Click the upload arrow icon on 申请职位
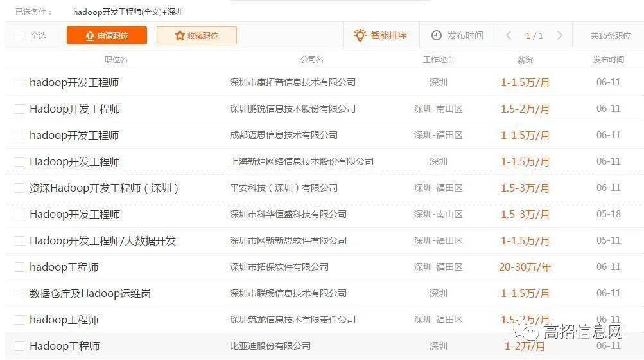 tap(91, 36)
